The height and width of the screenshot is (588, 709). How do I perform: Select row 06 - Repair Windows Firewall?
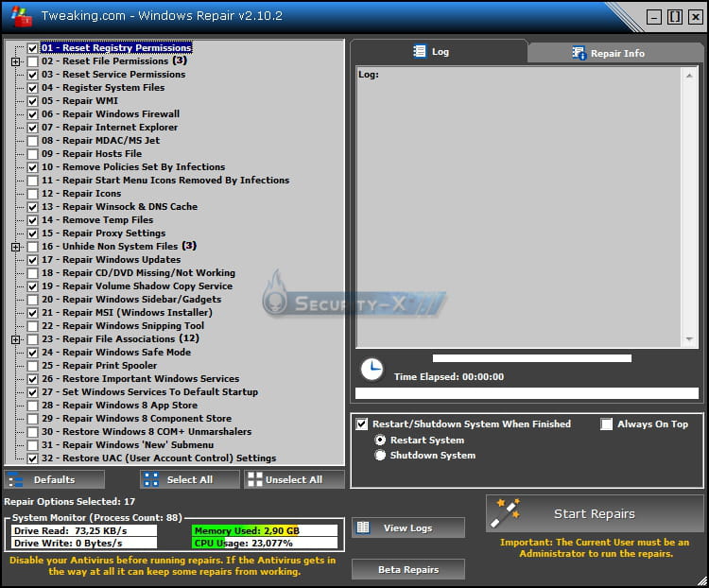click(x=111, y=114)
